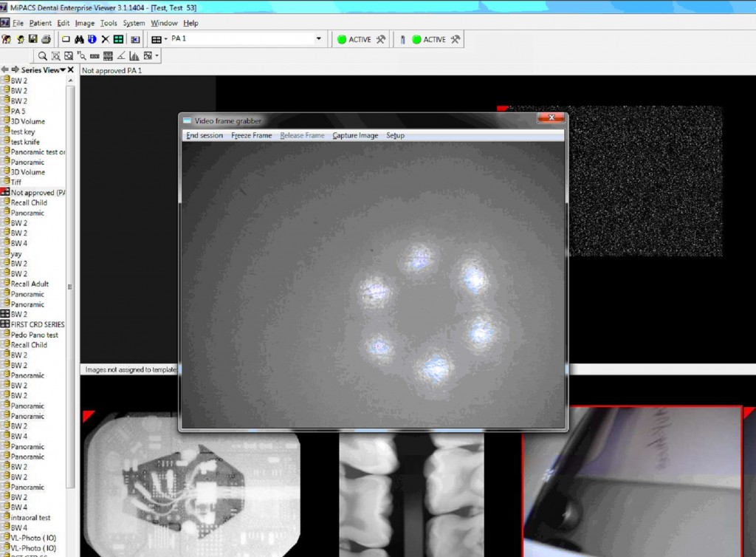Open the Image menu
The width and height of the screenshot is (756, 557).
85,23
